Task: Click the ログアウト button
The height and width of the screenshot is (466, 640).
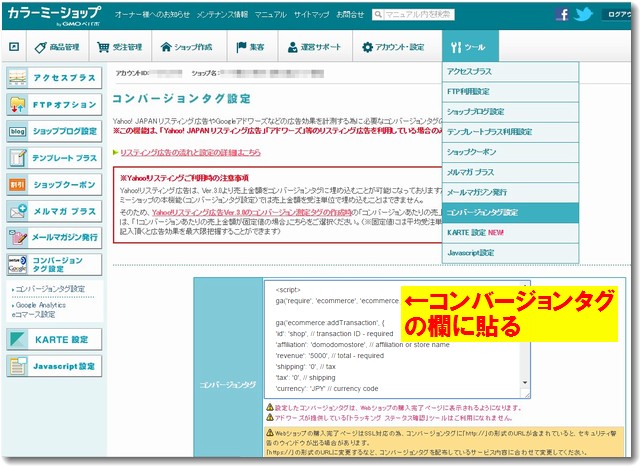Action: point(618,14)
